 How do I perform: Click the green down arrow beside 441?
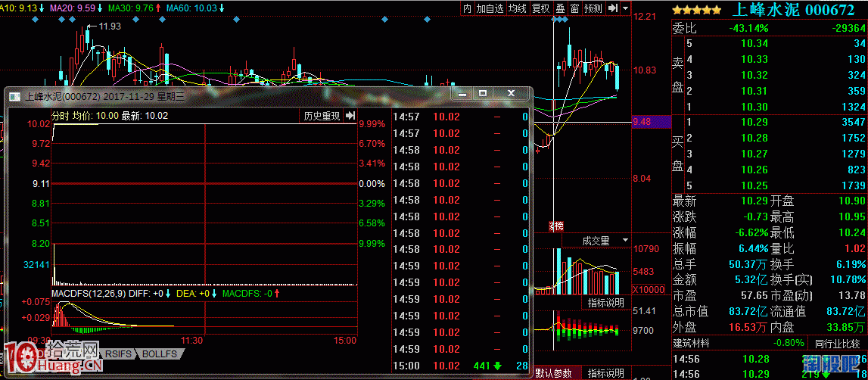(x=498, y=366)
